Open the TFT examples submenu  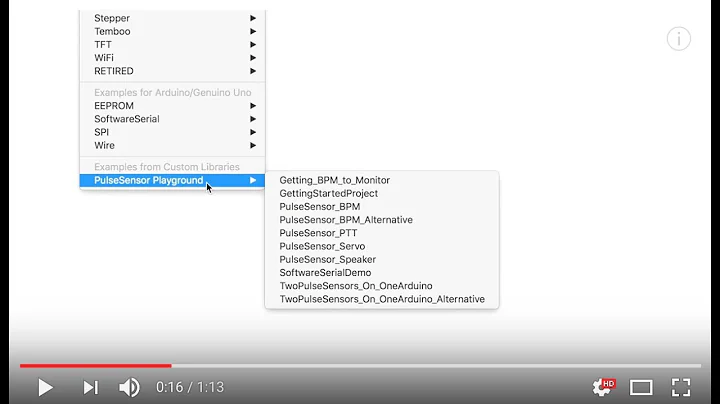(x=173, y=45)
